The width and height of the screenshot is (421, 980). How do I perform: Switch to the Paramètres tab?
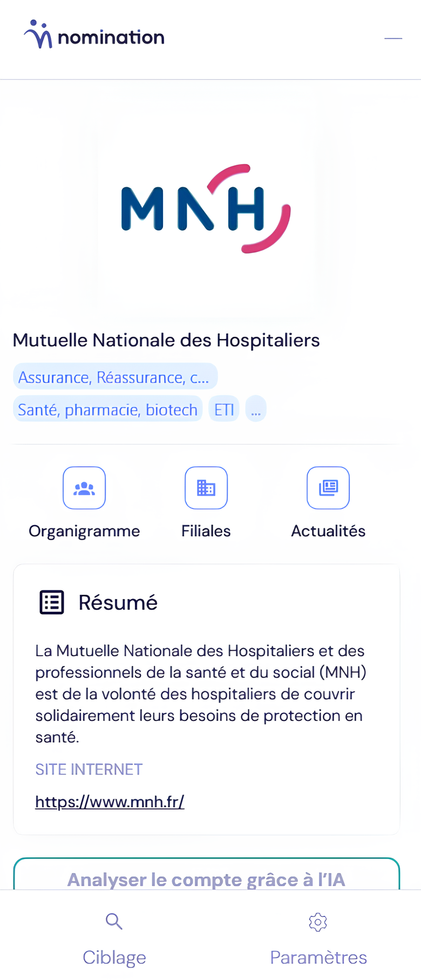(x=318, y=940)
